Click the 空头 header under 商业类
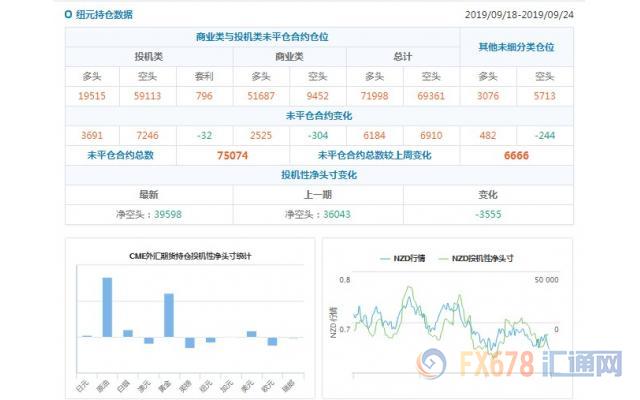The width and height of the screenshot is (640, 400). (318, 76)
